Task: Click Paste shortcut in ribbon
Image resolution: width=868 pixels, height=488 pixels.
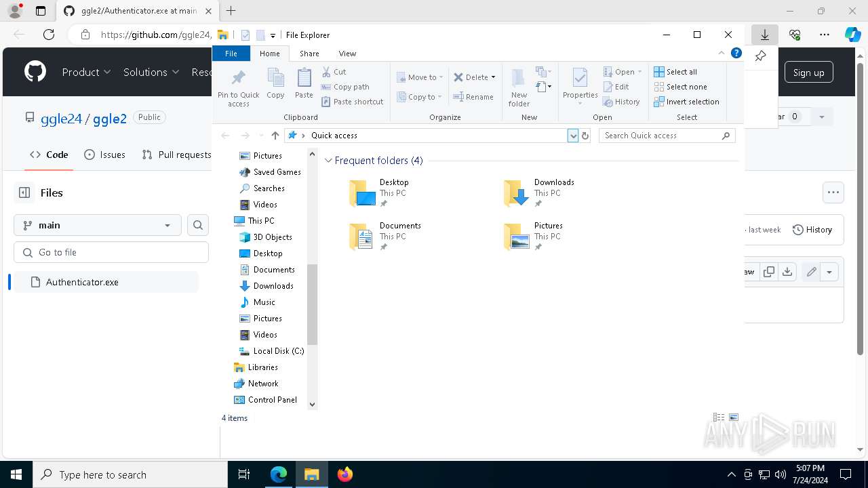Action: (353, 102)
